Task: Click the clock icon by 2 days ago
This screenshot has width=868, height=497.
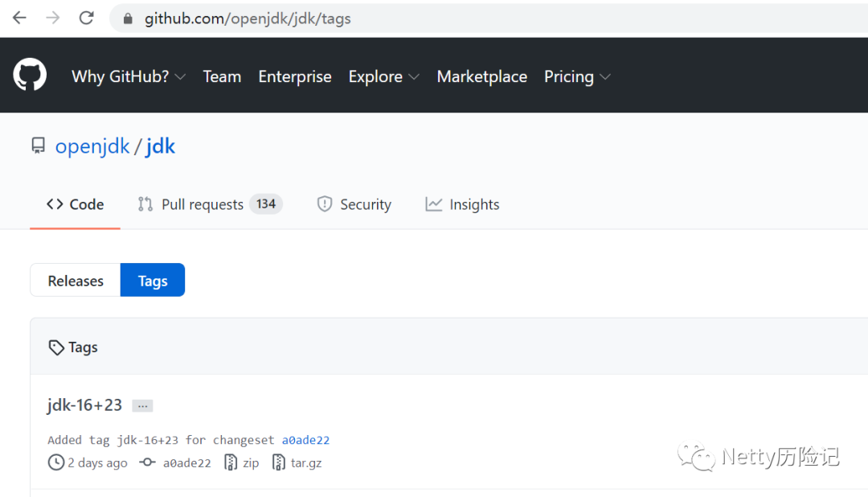Action: [x=56, y=462]
